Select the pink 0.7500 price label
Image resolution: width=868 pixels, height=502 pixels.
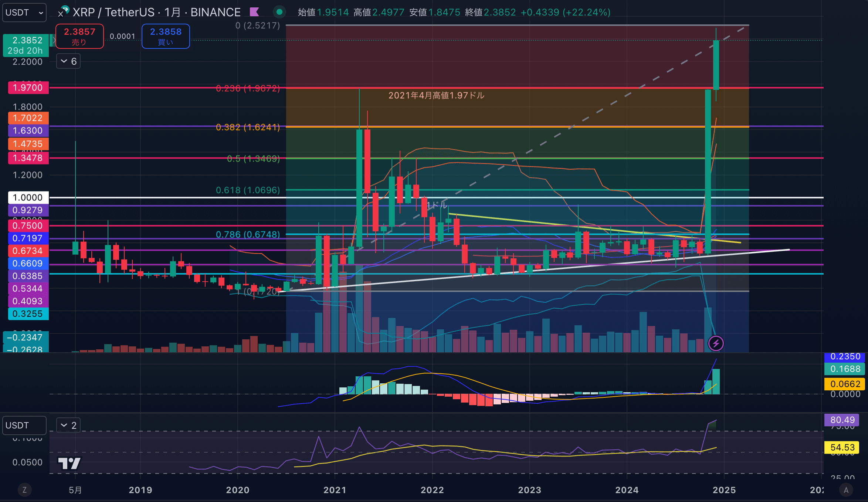(x=28, y=225)
